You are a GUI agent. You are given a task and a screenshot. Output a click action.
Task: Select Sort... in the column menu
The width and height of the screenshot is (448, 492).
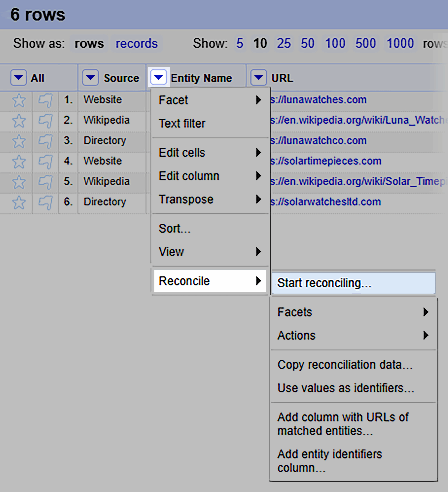[x=210, y=228]
